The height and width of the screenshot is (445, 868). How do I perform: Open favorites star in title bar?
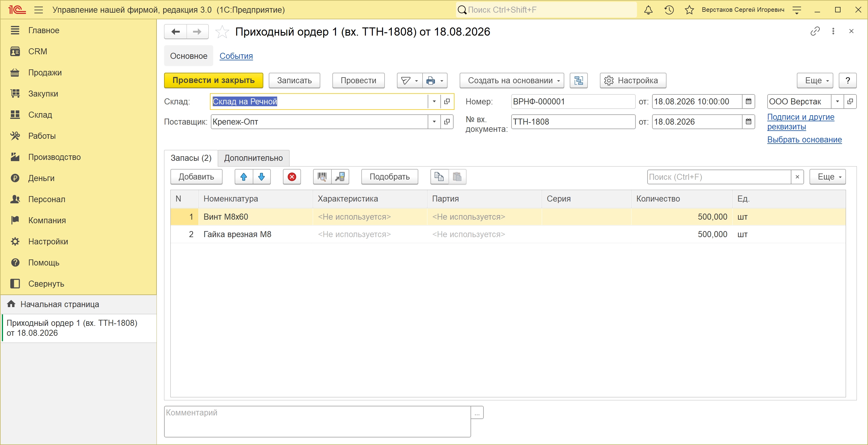(x=689, y=10)
